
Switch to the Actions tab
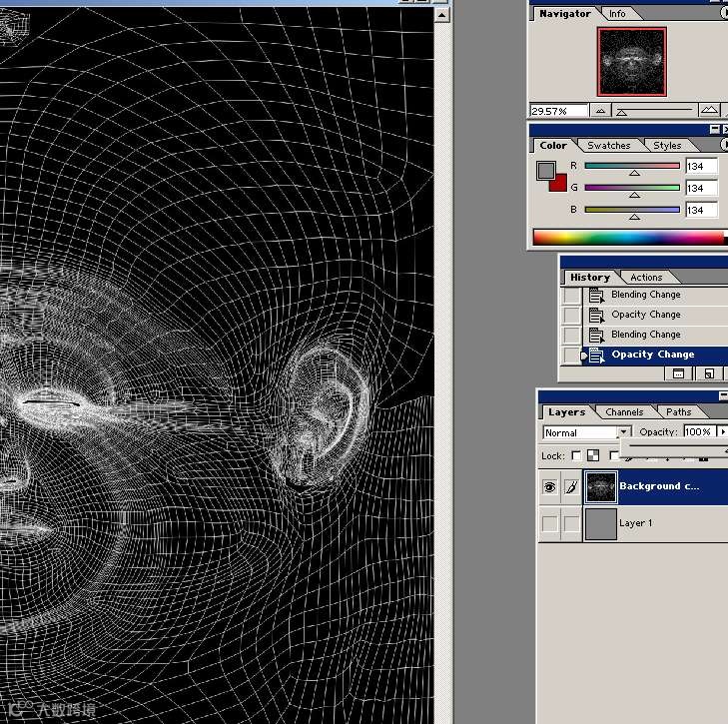point(646,278)
